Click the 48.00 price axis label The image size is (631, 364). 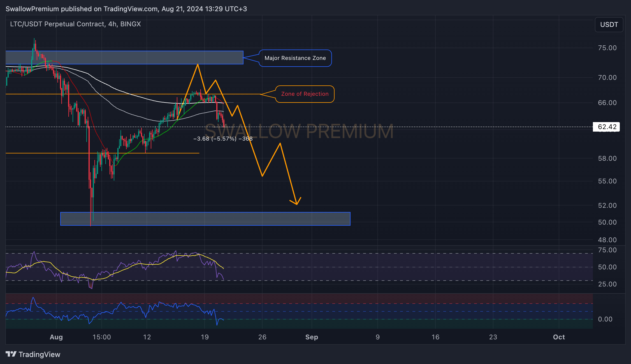[607, 240]
